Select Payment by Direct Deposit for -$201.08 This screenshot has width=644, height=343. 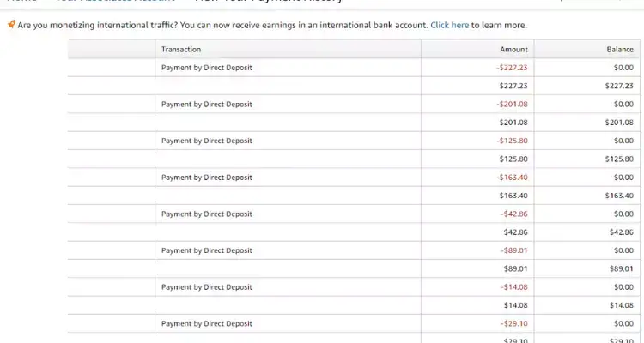click(x=207, y=104)
